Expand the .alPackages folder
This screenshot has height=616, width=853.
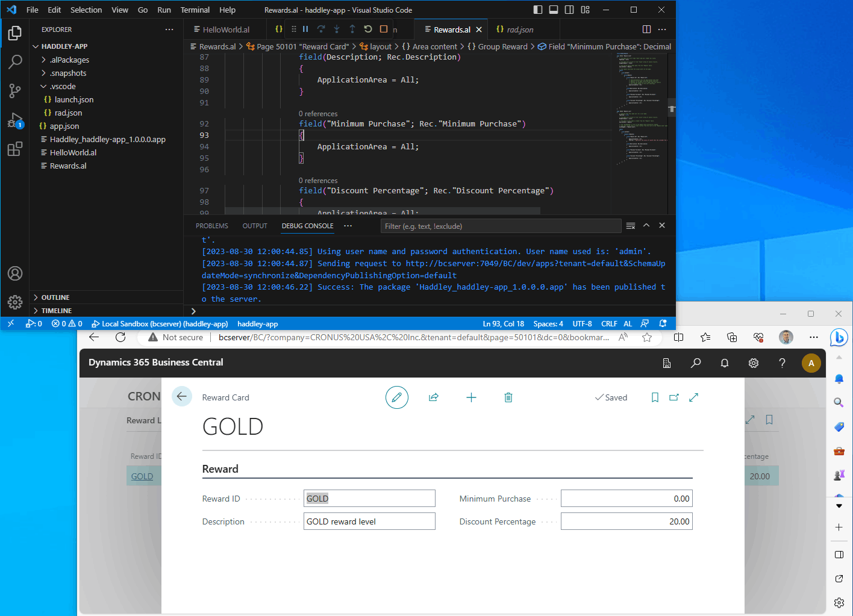69,60
